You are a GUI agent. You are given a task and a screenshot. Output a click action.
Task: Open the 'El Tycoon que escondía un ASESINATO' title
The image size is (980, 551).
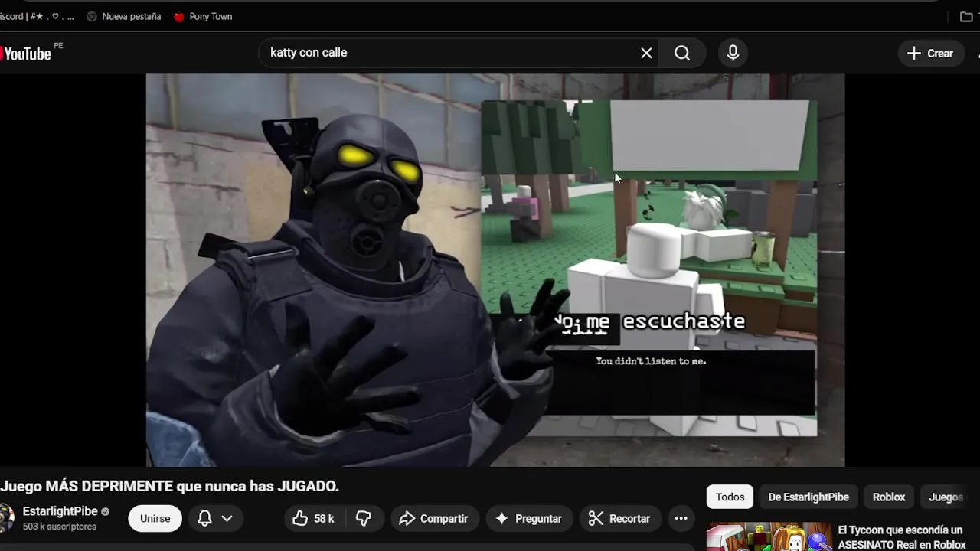[901, 537]
